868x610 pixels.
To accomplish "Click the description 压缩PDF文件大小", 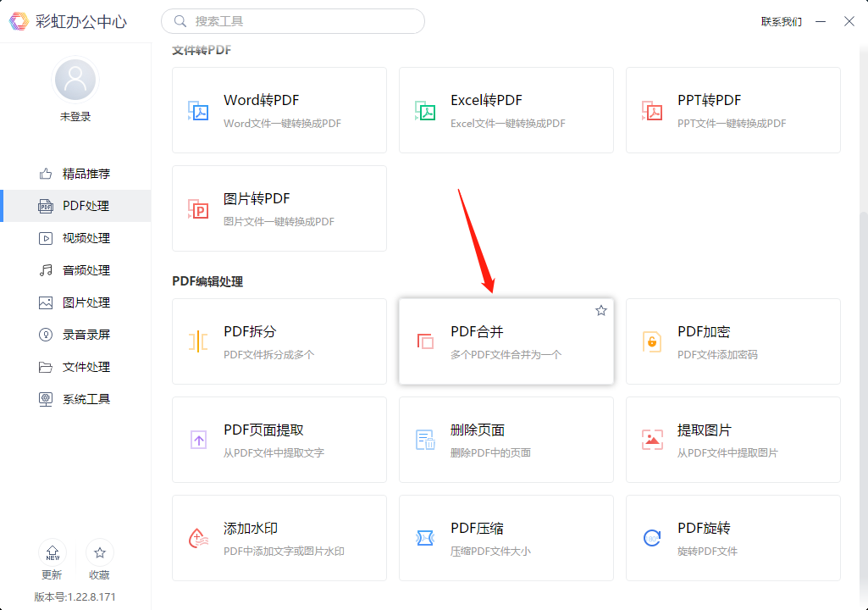I will (490, 552).
